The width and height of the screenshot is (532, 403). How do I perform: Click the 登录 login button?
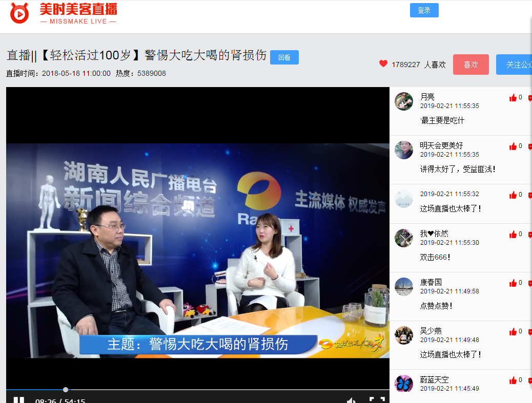click(x=424, y=10)
